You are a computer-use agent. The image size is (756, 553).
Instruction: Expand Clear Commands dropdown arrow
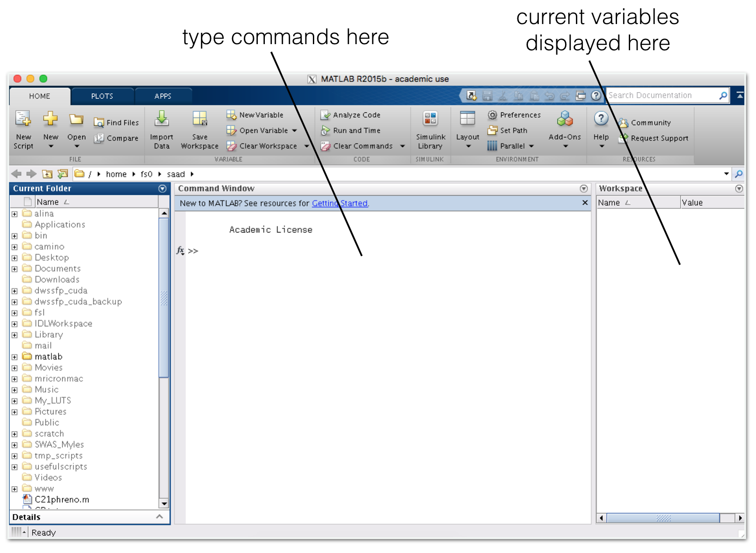pos(402,146)
